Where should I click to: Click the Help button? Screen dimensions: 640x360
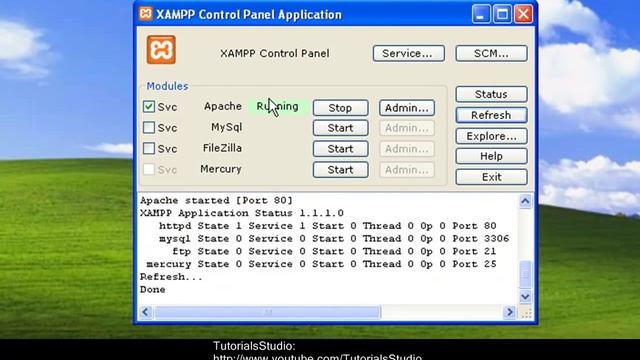pos(491,156)
